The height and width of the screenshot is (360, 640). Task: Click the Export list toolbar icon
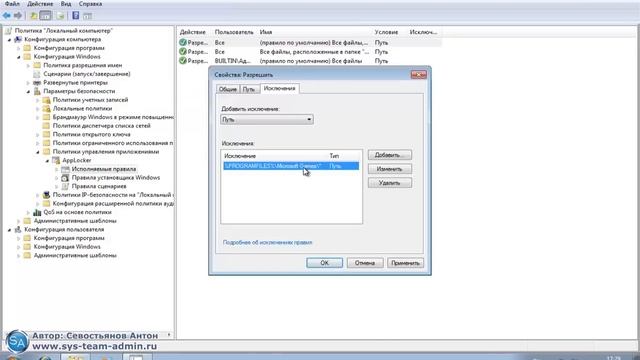pos(60,16)
